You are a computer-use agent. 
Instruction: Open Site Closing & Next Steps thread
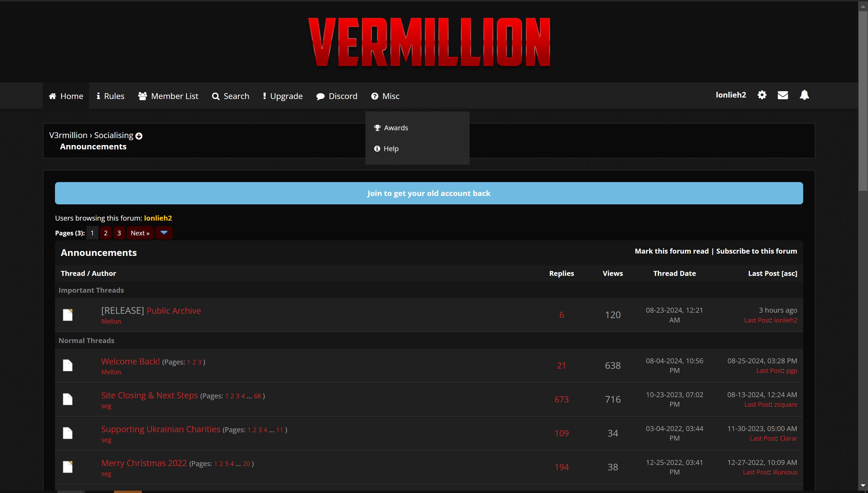[149, 395]
